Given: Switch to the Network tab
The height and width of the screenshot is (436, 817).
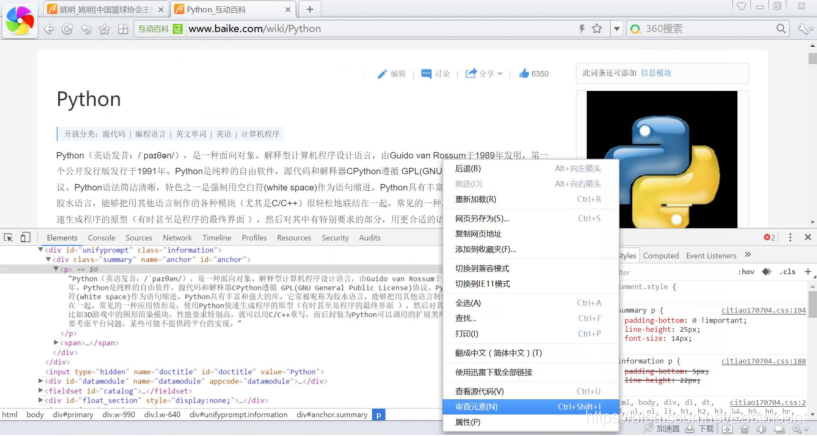Looking at the screenshot, I should [x=177, y=238].
